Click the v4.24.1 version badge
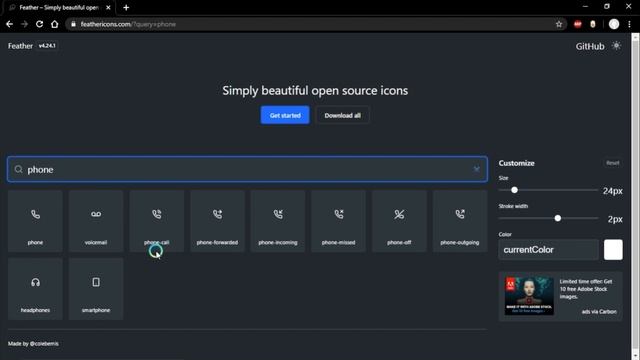 [x=47, y=46]
